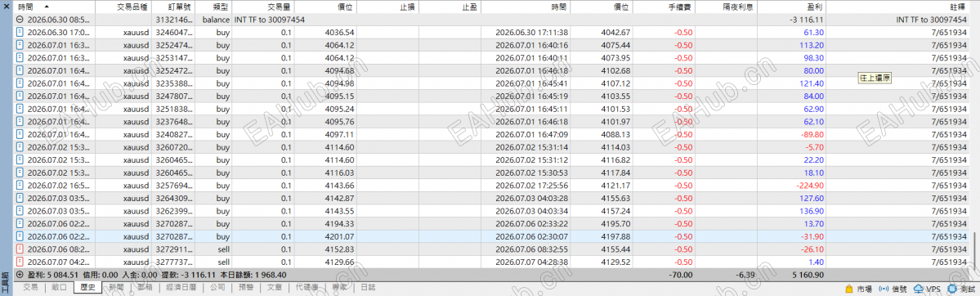
Task: Click the red sell icon of the 4152.83 row
Action: (20, 249)
